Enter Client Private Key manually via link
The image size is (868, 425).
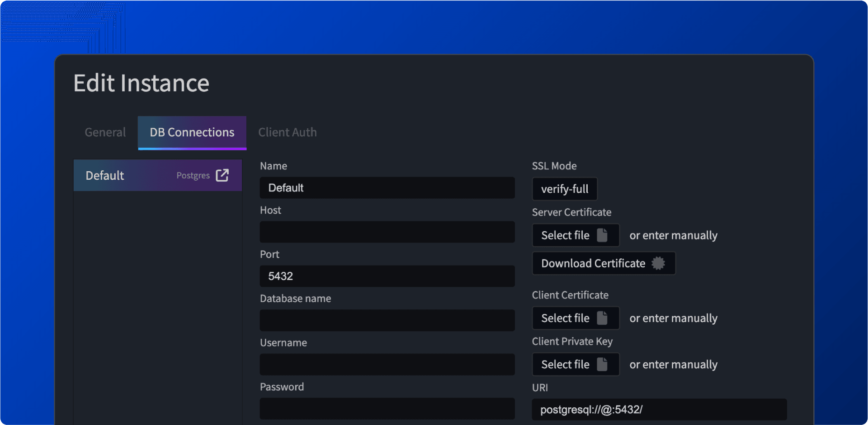click(x=673, y=364)
